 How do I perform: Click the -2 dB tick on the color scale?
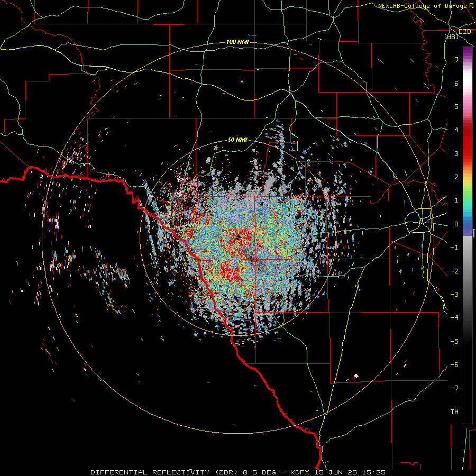[454, 271]
